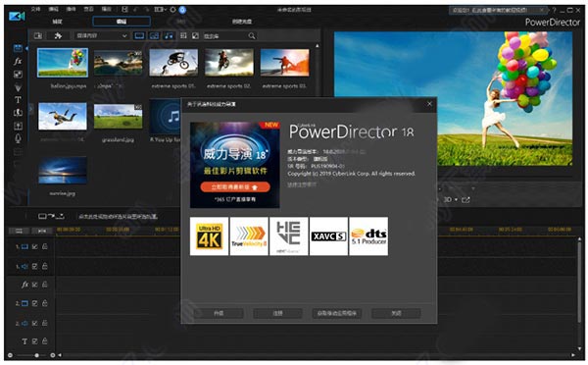This screenshot has height=365, width=588.
Task: Click the library search input field
Action: 225,36
